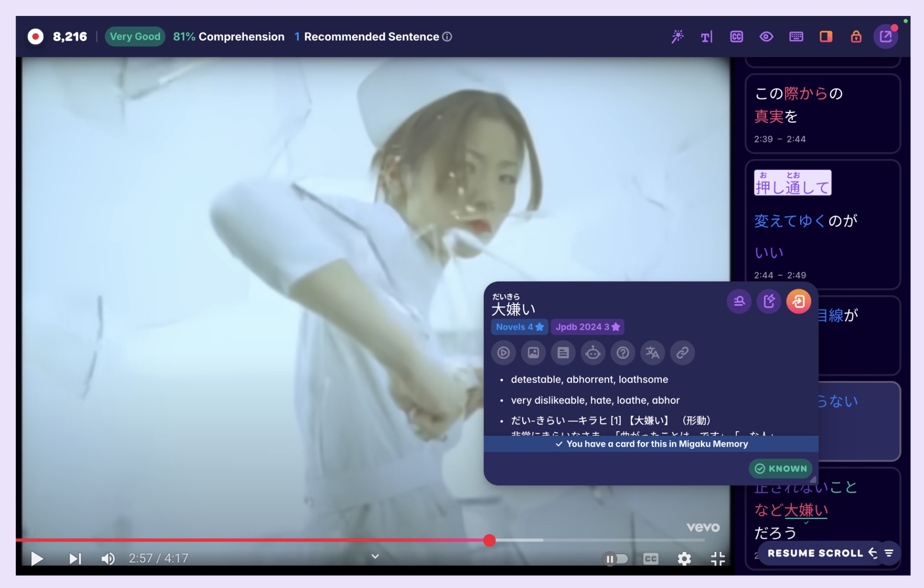924x588 pixels.
Task: Collapse the player controls with the chevron
Action: (375, 557)
